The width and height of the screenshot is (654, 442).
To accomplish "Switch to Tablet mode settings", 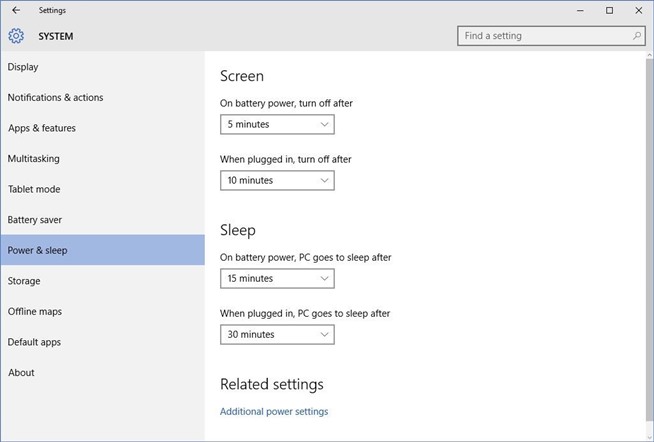I will point(34,189).
